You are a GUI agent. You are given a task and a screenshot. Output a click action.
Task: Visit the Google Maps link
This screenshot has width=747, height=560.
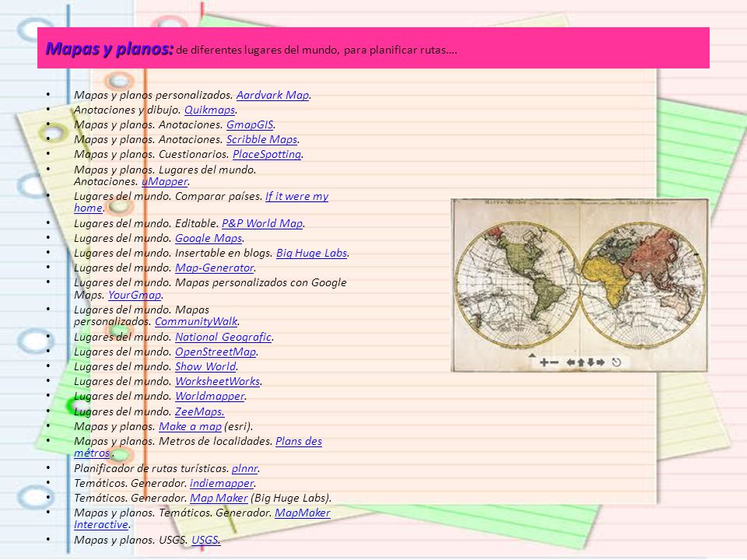click(209, 238)
